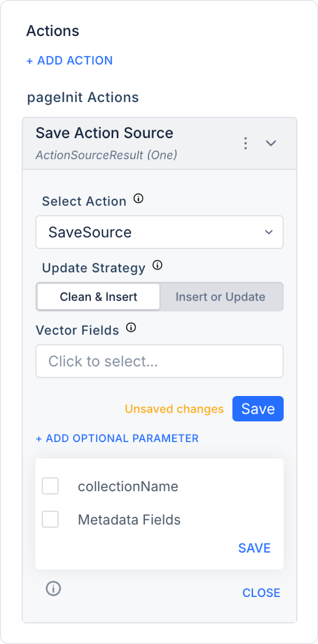The width and height of the screenshot is (318, 644).
Task: Enable the Metadata Fields checkbox
Action: 50,519
